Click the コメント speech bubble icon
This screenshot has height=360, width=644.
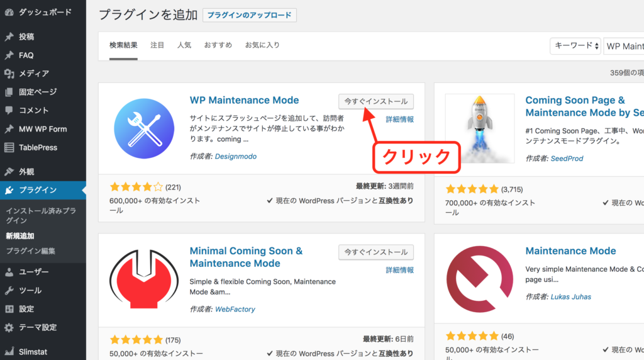(9, 110)
